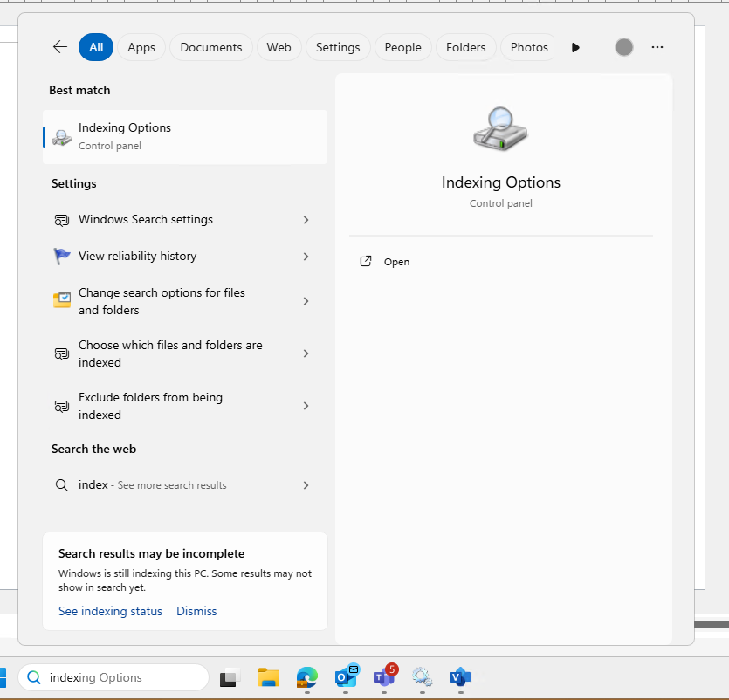
Task: Expand Windows Search settings chevron
Action: [306, 220]
